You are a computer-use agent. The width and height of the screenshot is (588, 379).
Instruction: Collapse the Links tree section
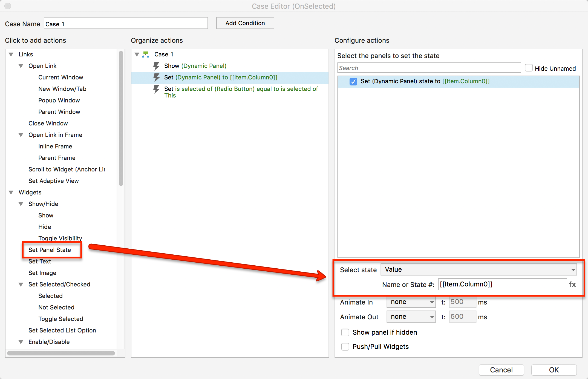point(11,54)
